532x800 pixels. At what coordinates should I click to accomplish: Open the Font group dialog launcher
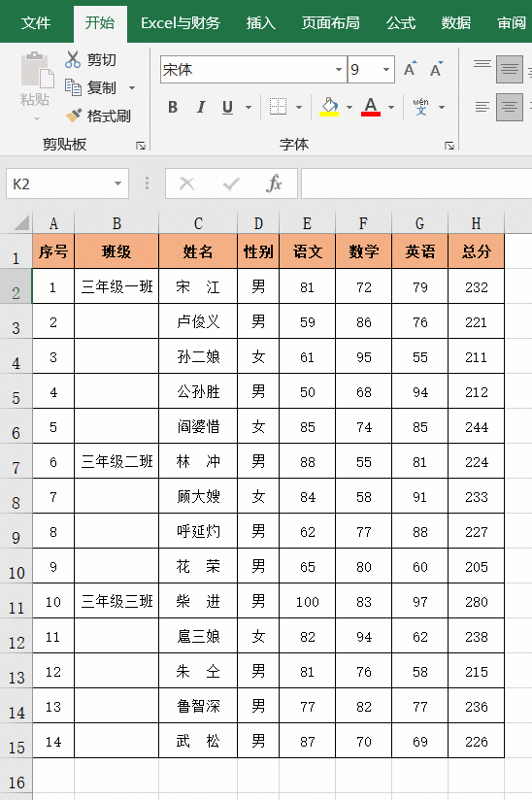coord(449,146)
